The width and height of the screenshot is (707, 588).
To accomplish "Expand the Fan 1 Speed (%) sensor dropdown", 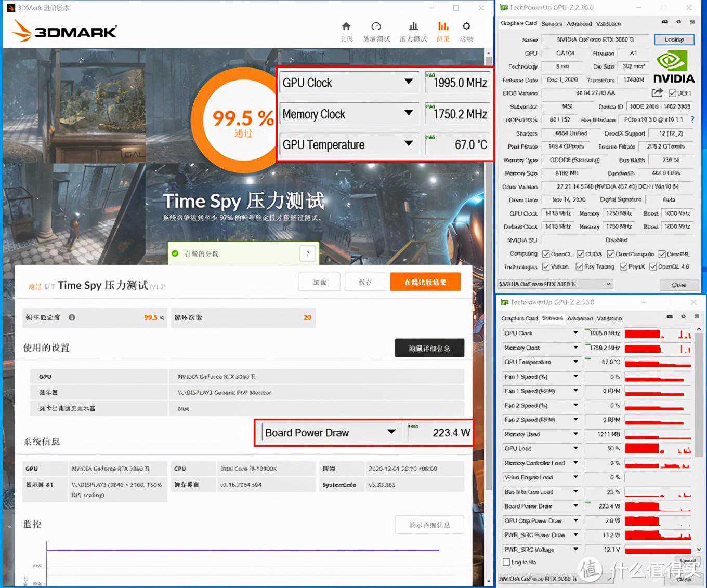I will pyautogui.click(x=575, y=377).
